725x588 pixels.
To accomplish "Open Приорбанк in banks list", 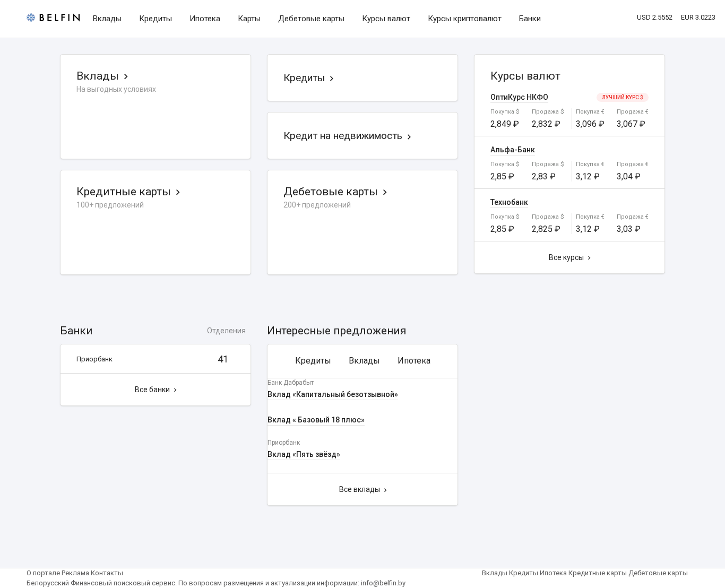I will pos(94,359).
